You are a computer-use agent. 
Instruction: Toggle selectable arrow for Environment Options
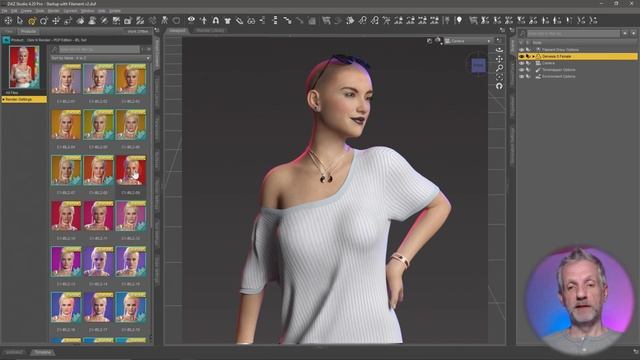coord(528,76)
